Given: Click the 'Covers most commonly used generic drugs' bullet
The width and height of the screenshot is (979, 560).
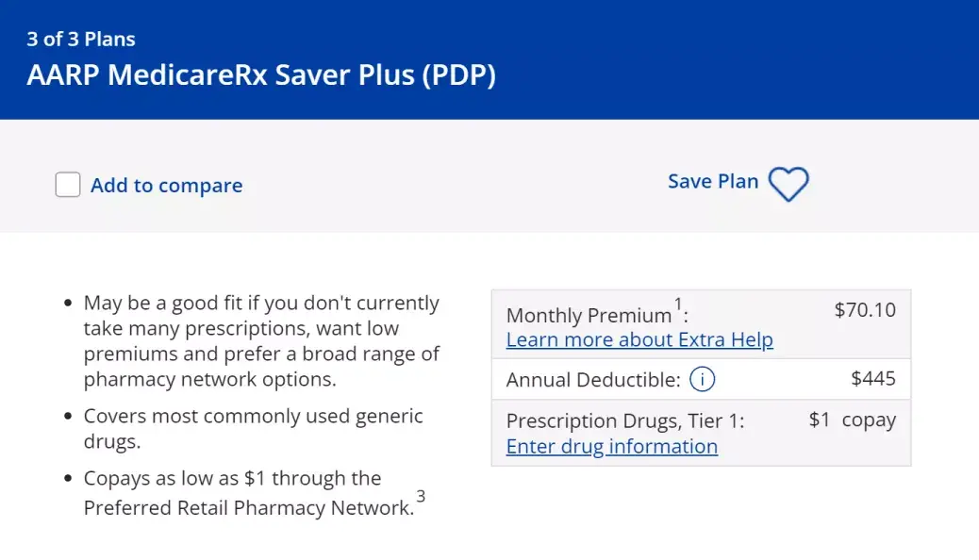Looking at the screenshot, I should tap(253, 429).
